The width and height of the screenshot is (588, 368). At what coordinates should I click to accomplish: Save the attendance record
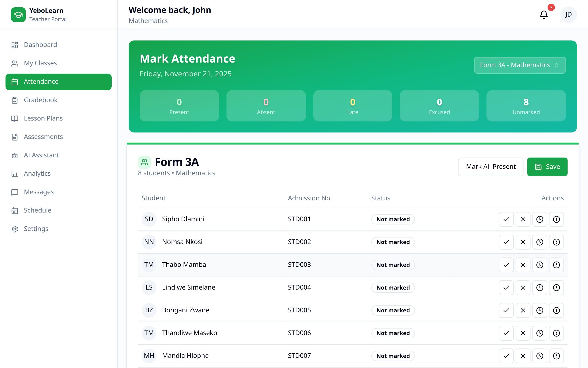[547, 167]
